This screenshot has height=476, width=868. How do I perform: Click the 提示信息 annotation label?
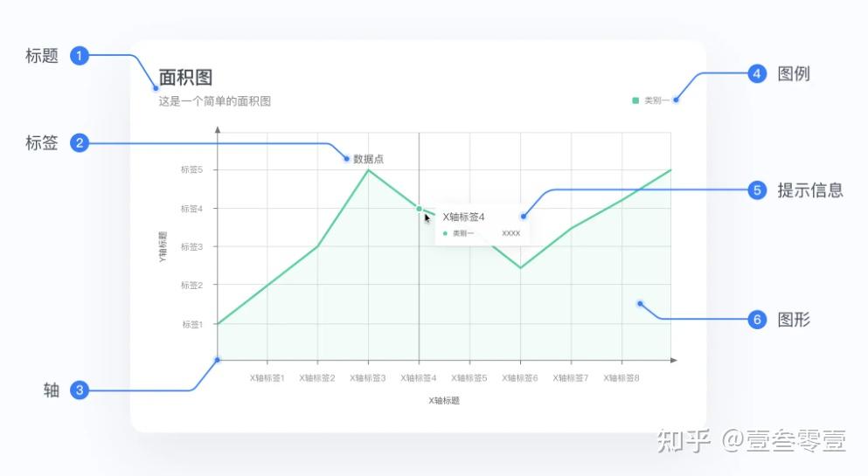pos(810,190)
